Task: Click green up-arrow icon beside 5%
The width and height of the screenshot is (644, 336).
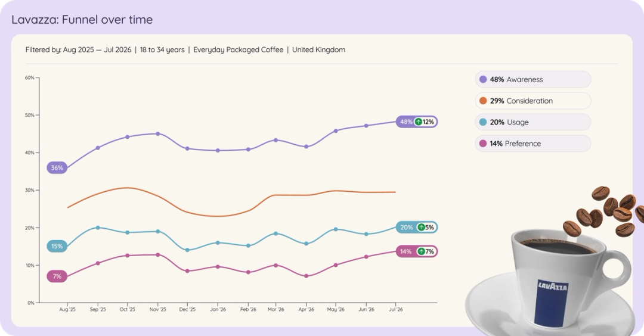Action: tap(421, 228)
